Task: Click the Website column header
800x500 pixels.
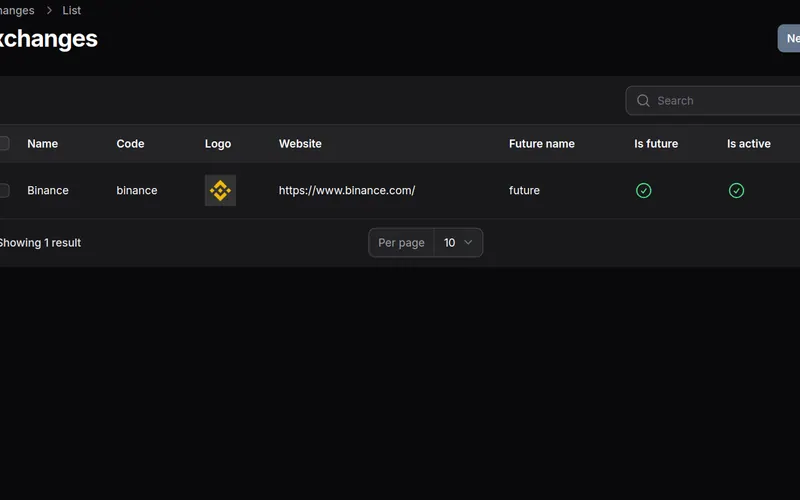Action: point(300,144)
